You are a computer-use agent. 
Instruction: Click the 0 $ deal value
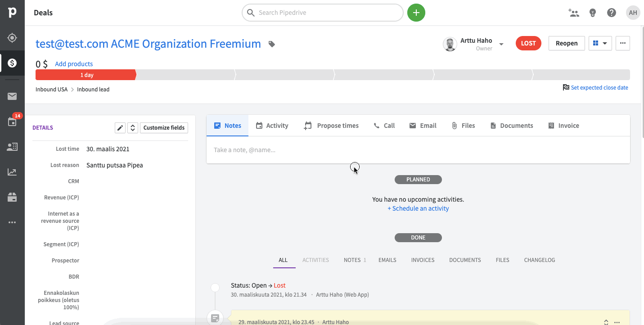(41, 64)
